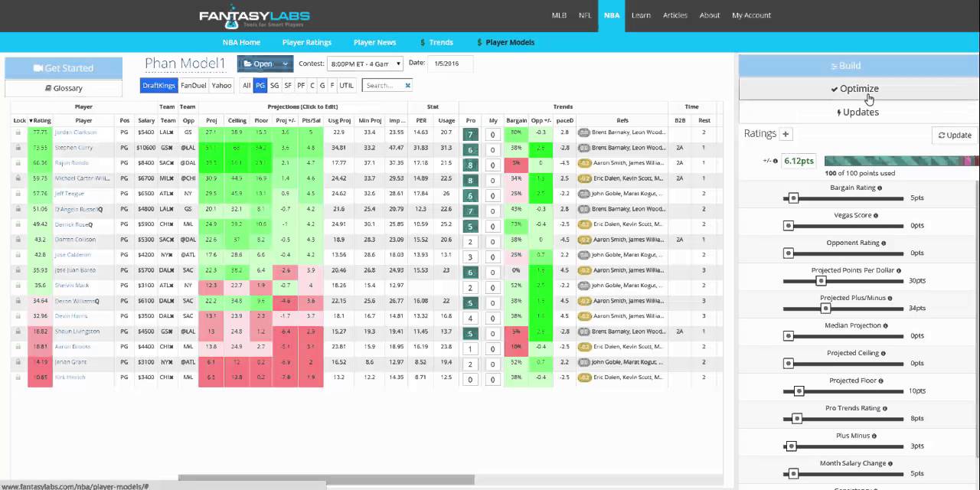Open Stephen Curry's player link
The width and height of the screenshot is (980, 490).
75,148
